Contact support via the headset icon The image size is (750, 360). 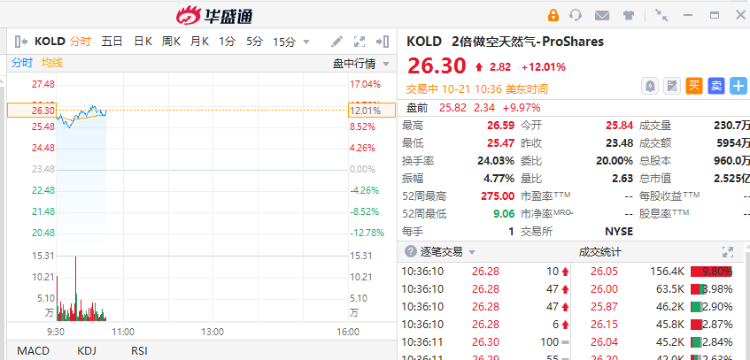(x=576, y=15)
